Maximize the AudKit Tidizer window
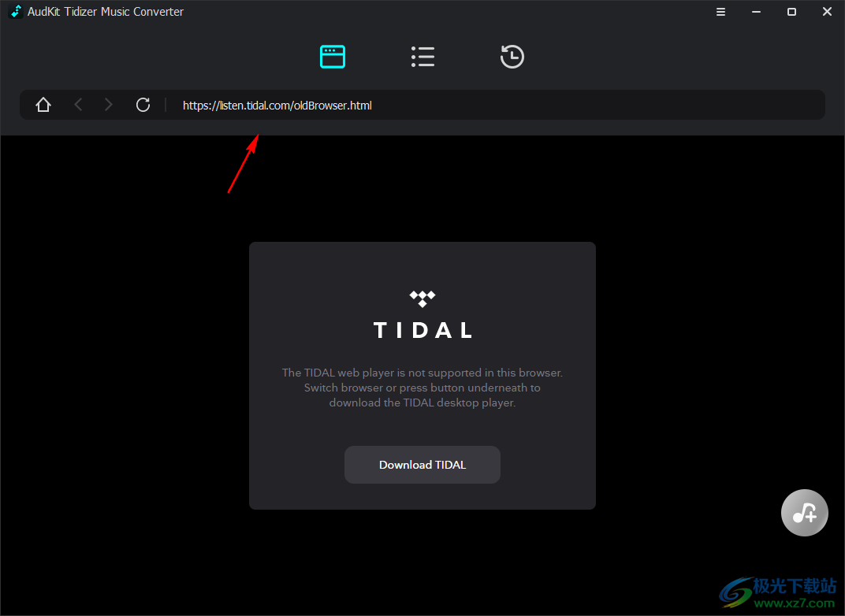This screenshot has width=845, height=616. [791, 12]
